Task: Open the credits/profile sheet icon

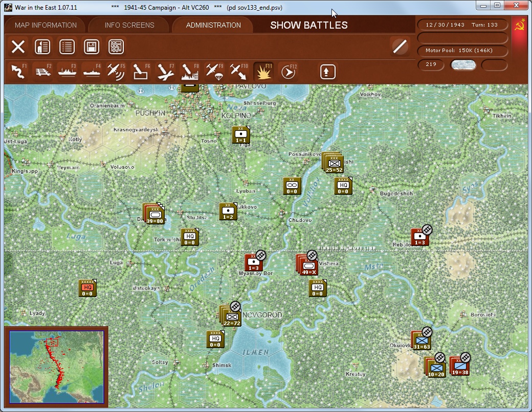Action: coord(42,47)
